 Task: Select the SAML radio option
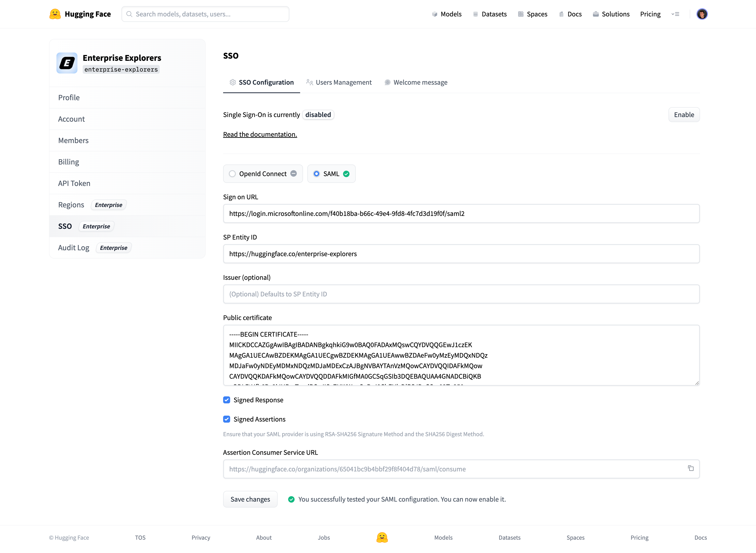point(316,174)
